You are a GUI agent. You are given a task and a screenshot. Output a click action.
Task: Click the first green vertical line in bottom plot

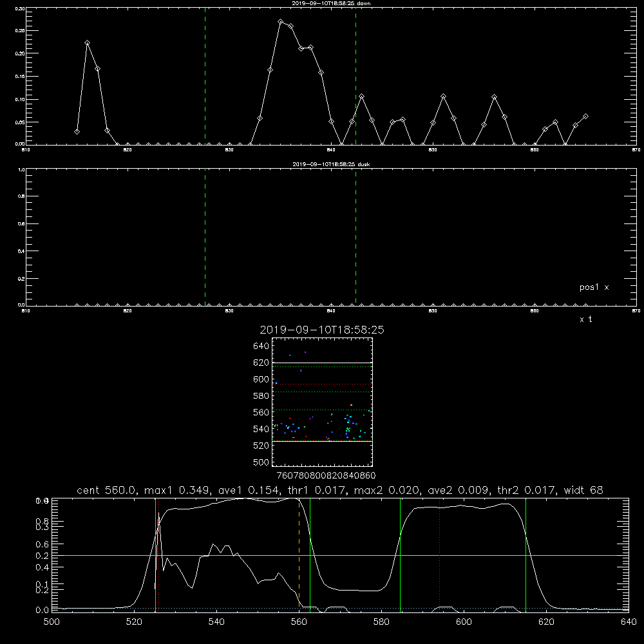155,555
